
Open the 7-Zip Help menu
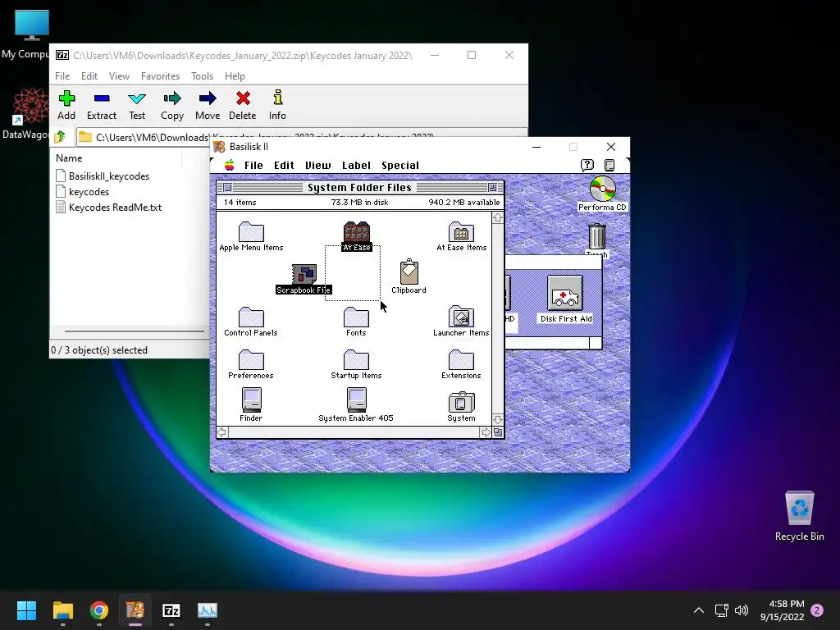235,76
